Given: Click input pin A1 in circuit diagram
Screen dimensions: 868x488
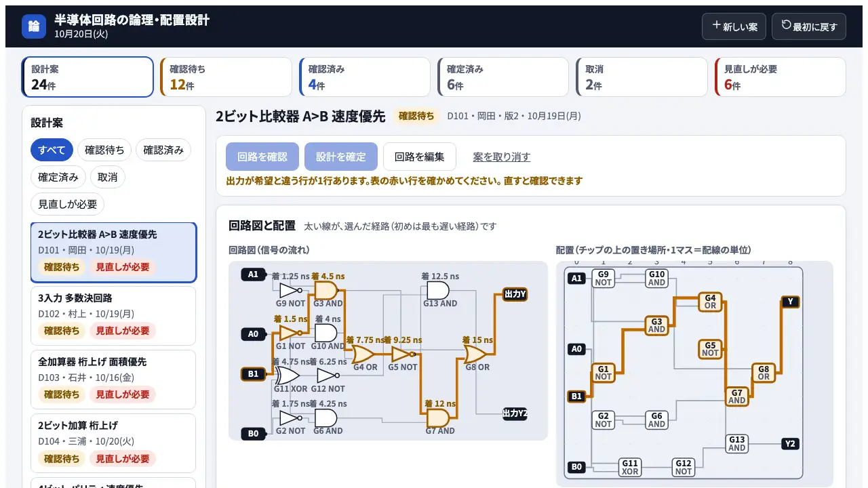Looking at the screenshot, I should 254,274.
